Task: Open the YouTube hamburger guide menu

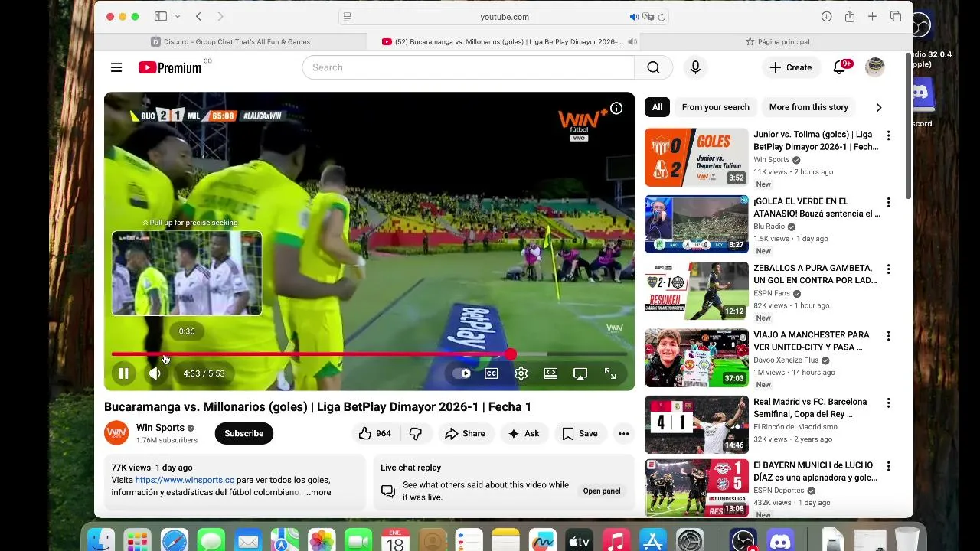Action: tap(116, 67)
